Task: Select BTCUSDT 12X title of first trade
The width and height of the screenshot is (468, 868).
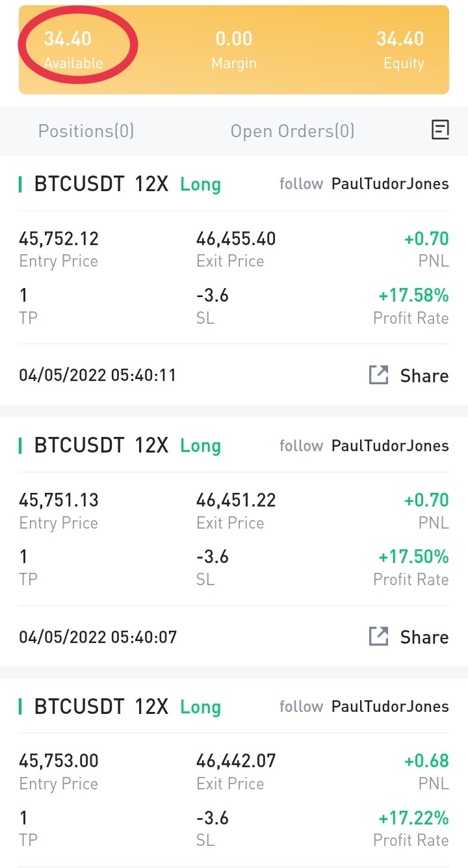Action: 101,184
